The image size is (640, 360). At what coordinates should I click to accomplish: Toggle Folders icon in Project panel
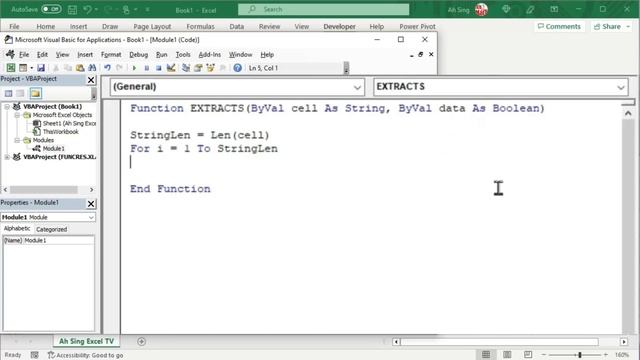click(x=36, y=93)
